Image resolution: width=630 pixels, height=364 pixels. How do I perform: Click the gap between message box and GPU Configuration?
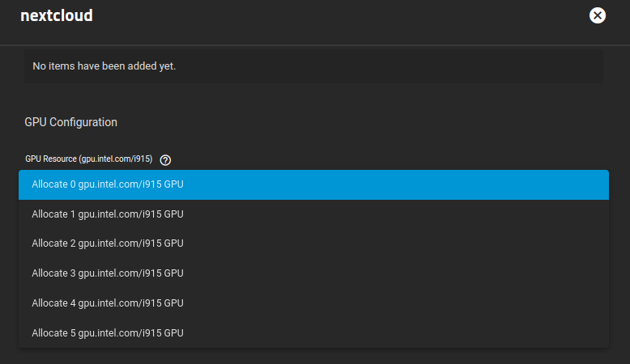point(314,99)
